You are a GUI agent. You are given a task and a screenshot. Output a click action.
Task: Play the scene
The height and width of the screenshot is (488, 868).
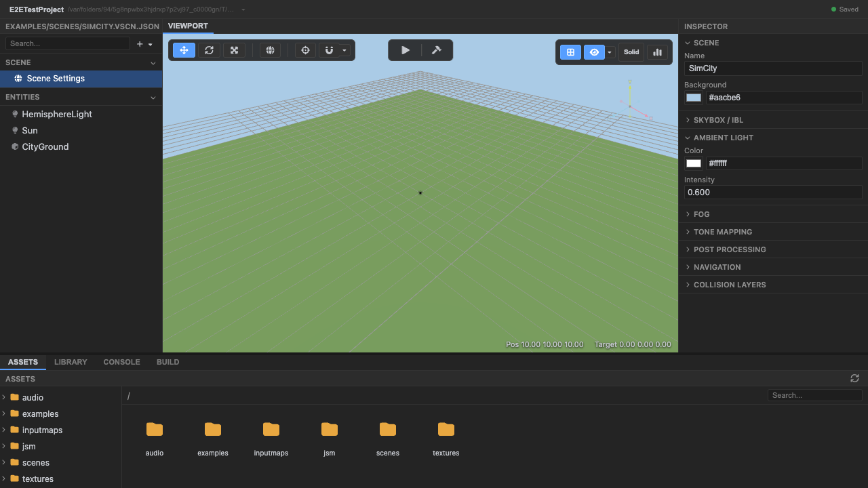405,50
